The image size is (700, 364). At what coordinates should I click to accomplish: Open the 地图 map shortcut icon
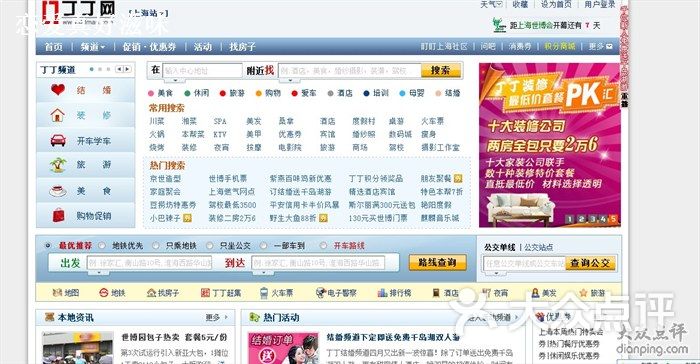click(x=57, y=293)
